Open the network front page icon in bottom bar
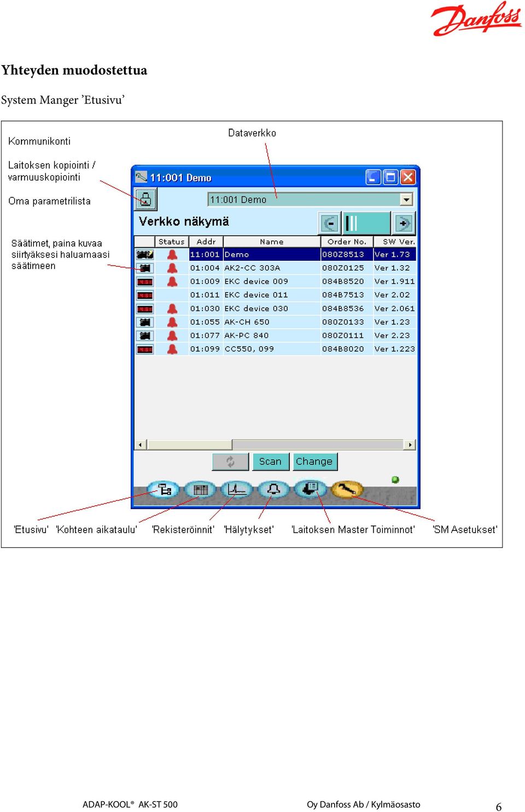 [x=165, y=489]
